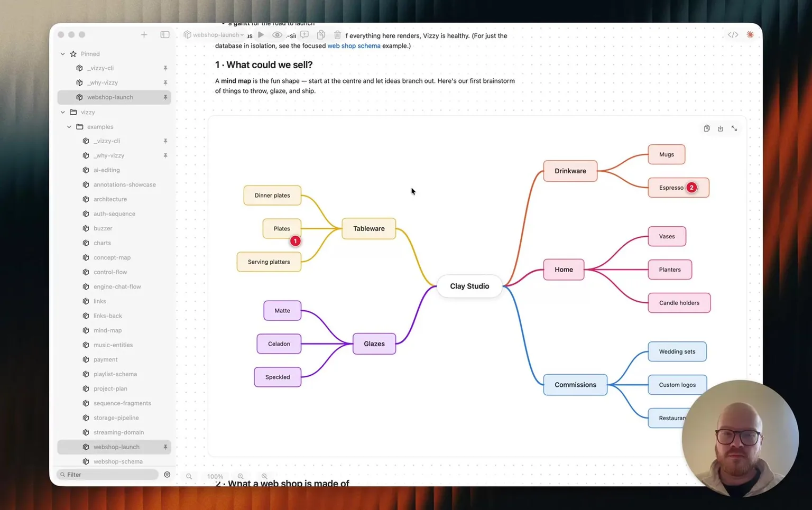Click the file icon beside webshop-schema

(86, 461)
